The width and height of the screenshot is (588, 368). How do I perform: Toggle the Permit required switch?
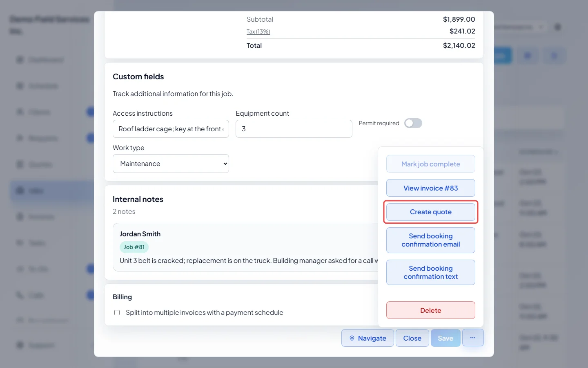[x=413, y=123]
